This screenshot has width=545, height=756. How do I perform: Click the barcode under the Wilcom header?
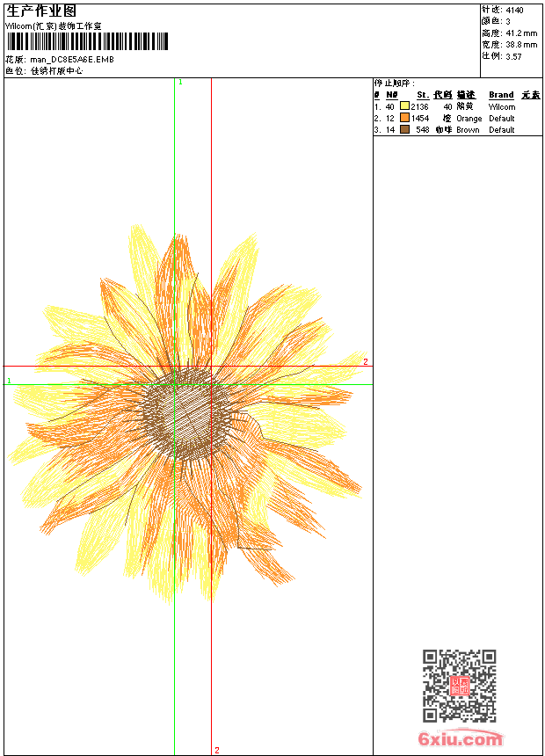(87, 41)
